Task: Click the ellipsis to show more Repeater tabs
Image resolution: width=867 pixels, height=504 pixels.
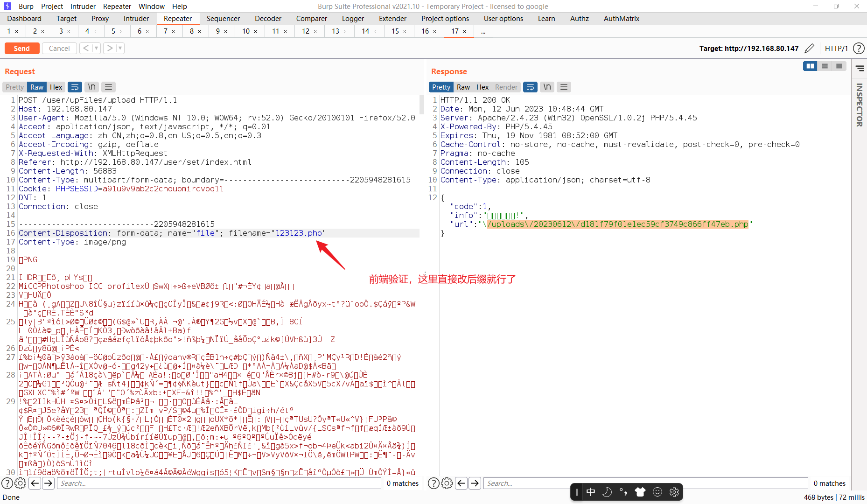Action: point(483,31)
